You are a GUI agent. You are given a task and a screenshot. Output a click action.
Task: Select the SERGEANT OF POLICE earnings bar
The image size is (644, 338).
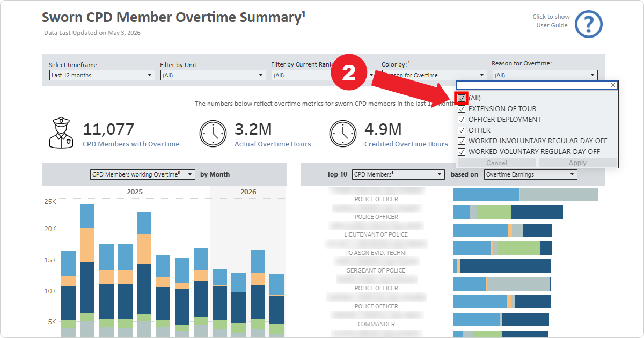tap(502, 266)
